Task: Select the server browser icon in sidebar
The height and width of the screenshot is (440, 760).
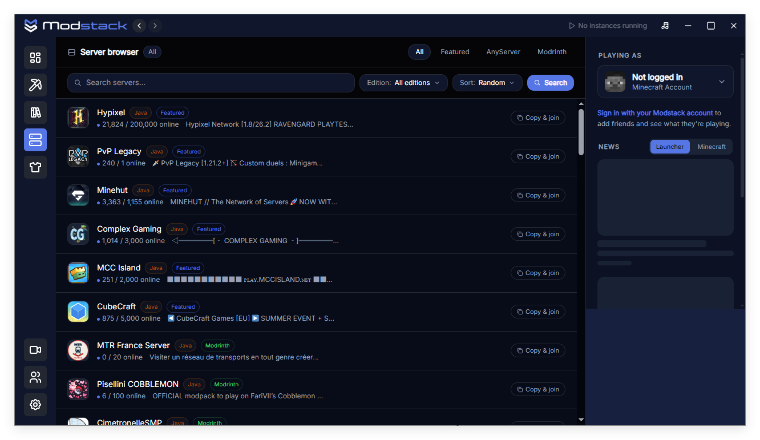Action: (x=35, y=140)
